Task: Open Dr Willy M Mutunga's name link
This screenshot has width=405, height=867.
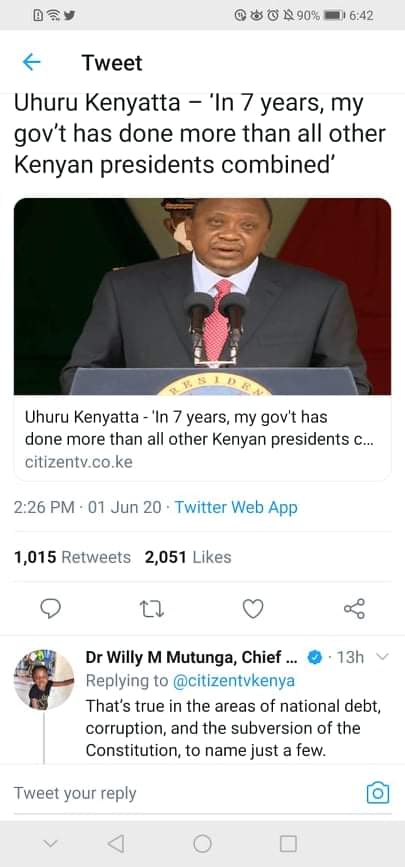Action: click(193, 657)
